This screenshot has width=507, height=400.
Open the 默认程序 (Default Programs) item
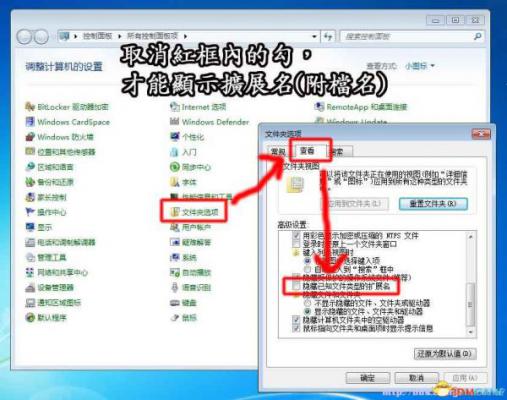coord(46,317)
